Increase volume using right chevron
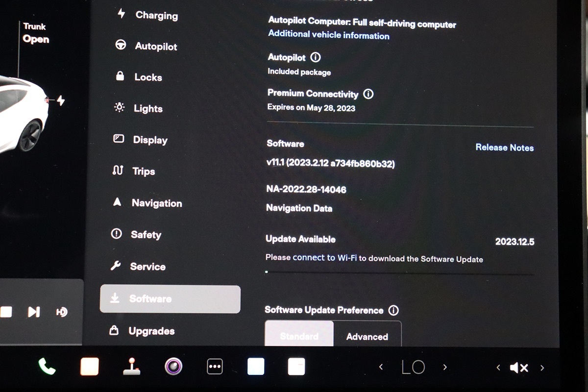The height and width of the screenshot is (392, 588). pos(542,367)
